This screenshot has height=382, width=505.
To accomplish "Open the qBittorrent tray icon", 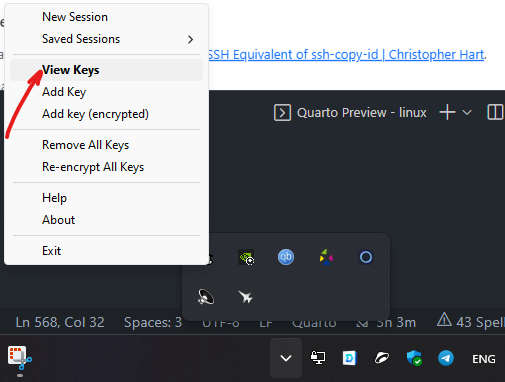I will (x=286, y=257).
